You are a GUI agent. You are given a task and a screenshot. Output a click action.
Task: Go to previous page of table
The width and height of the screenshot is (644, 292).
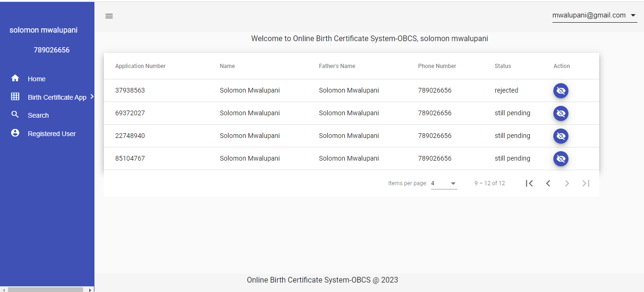pos(548,183)
